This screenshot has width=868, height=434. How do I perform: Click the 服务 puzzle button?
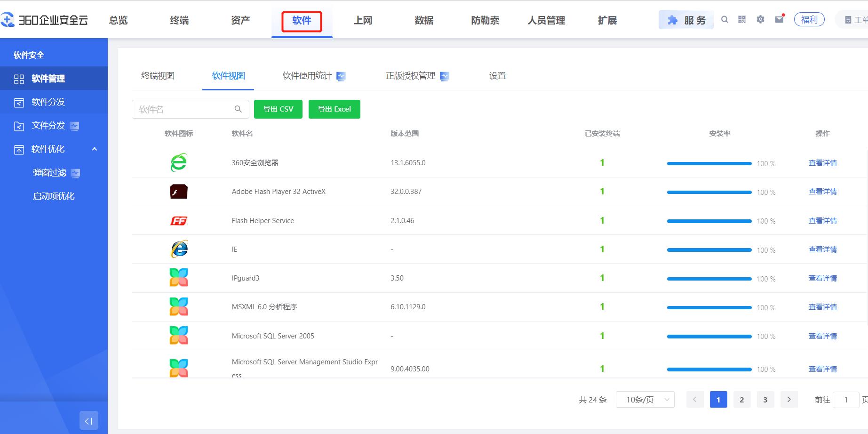[686, 20]
